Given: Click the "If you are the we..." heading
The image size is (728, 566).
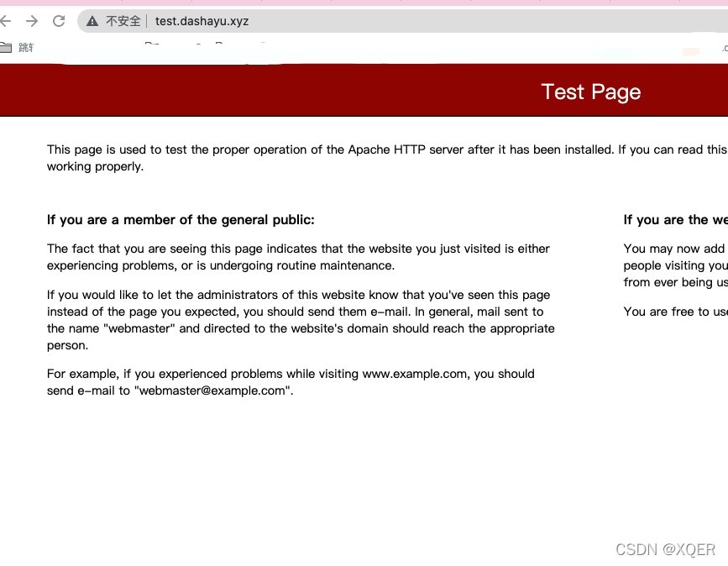Looking at the screenshot, I should (676, 220).
